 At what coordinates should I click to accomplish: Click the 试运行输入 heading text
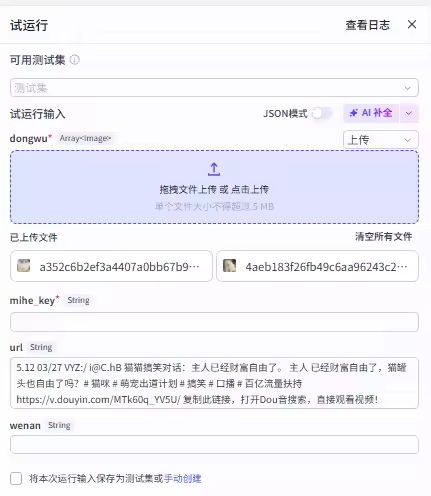38,114
